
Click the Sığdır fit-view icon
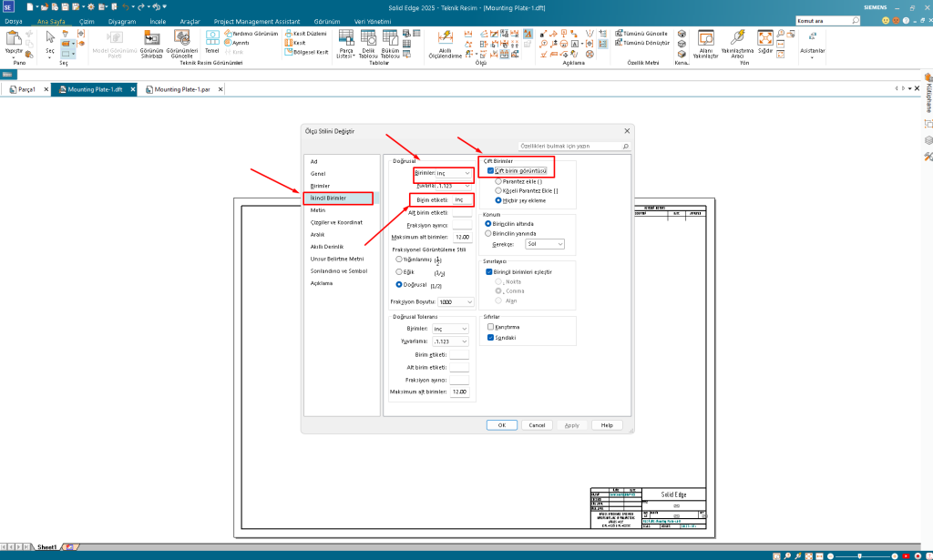765,40
